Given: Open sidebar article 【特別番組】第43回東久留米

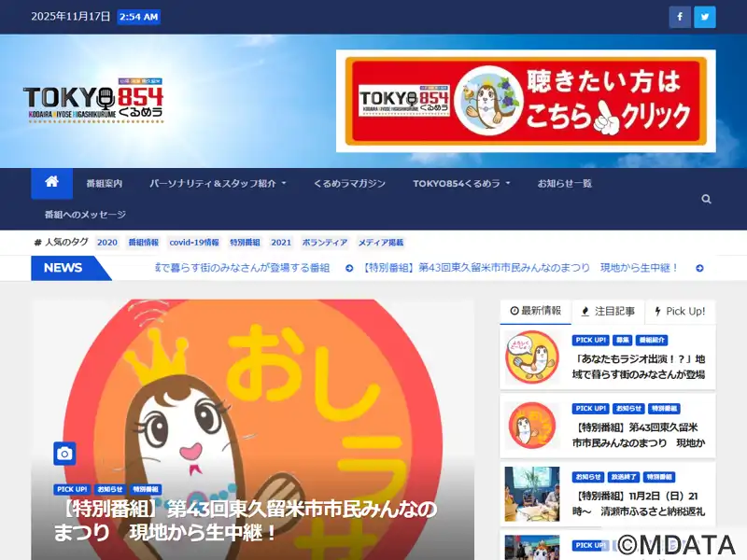Looking at the screenshot, I should tap(639, 435).
